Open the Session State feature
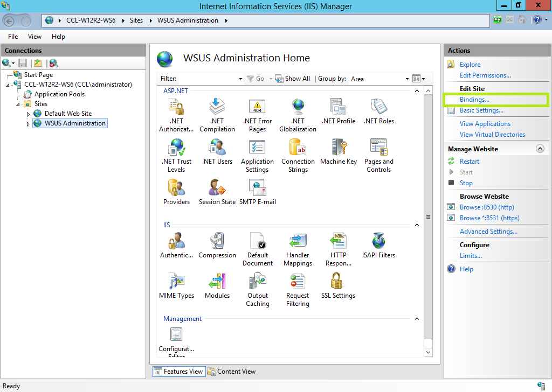This screenshot has width=552, height=392. click(x=217, y=192)
